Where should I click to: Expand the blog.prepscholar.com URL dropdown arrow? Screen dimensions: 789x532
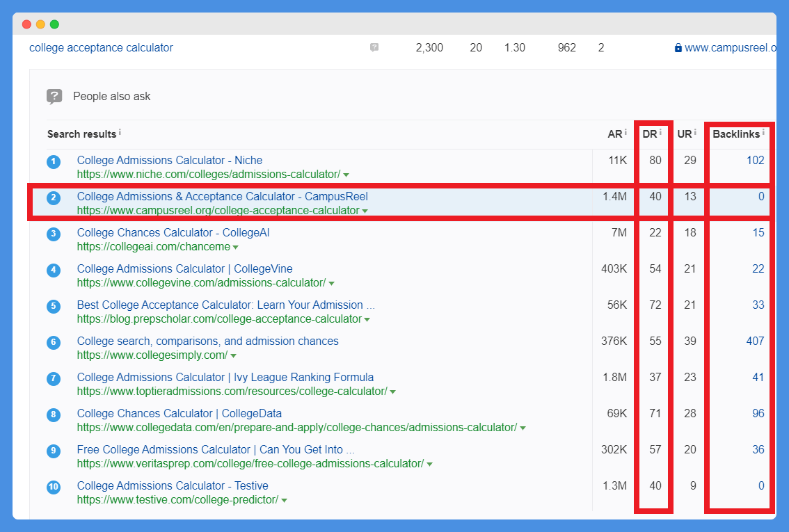[x=367, y=320]
